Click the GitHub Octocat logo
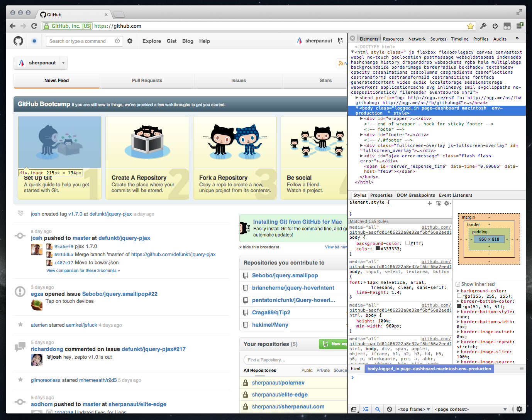The height and width of the screenshot is (420, 532). coord(18,41)
